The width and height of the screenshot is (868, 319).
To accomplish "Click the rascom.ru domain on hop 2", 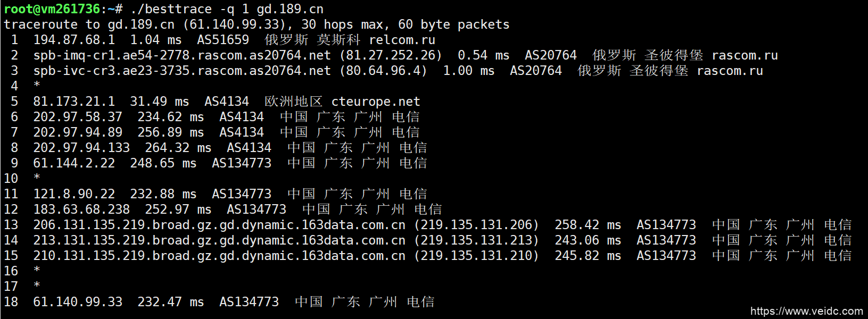I will click(x=745, y=55).
